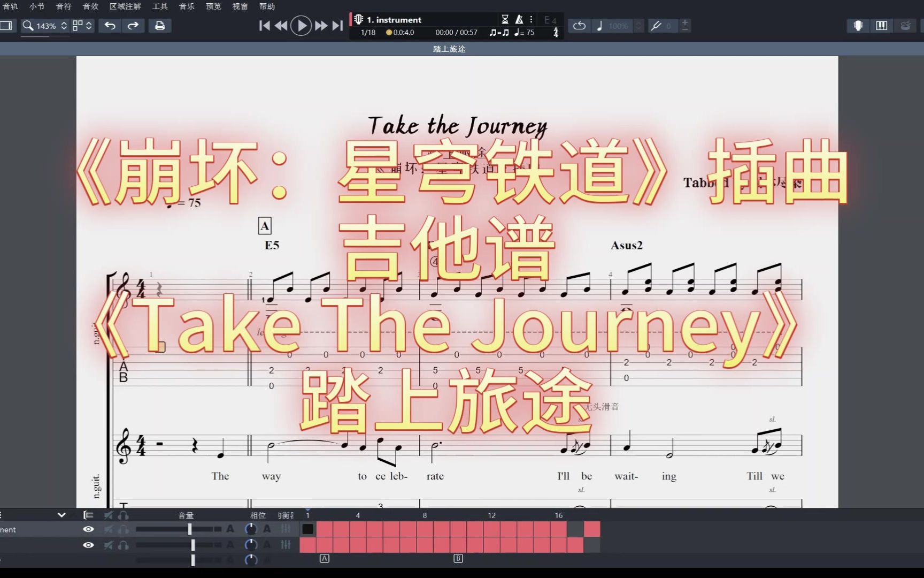Click the bar position 1/18 readout
The image size is (924, 578).
coord(368,33)
